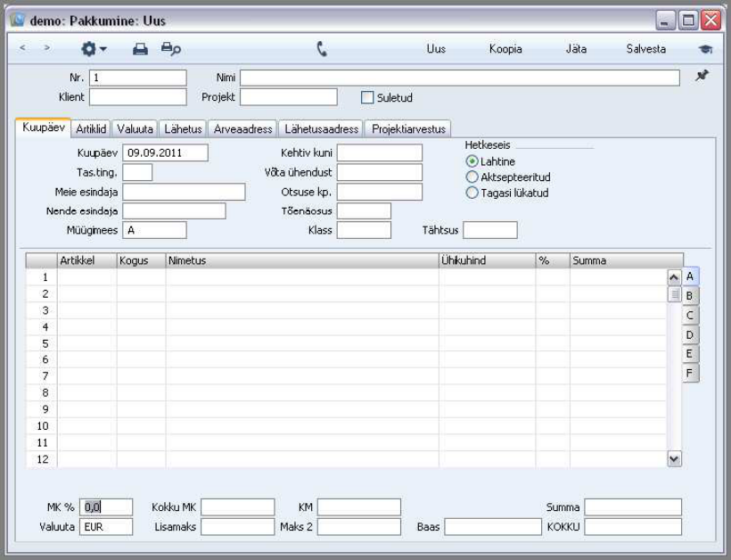Select the Aktsepteeritud radio option
This screenshot has width=731, height=560.
tap(472, 177)
